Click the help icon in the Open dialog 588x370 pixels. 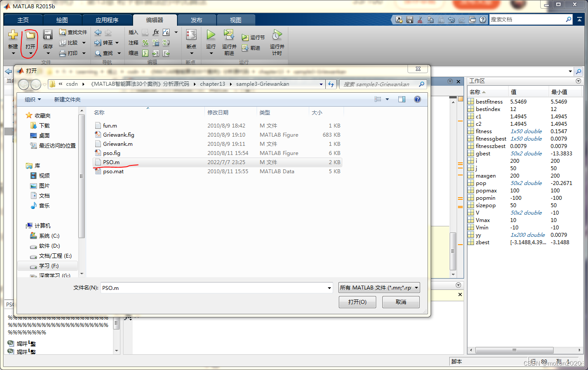click(x=418, y=99)
